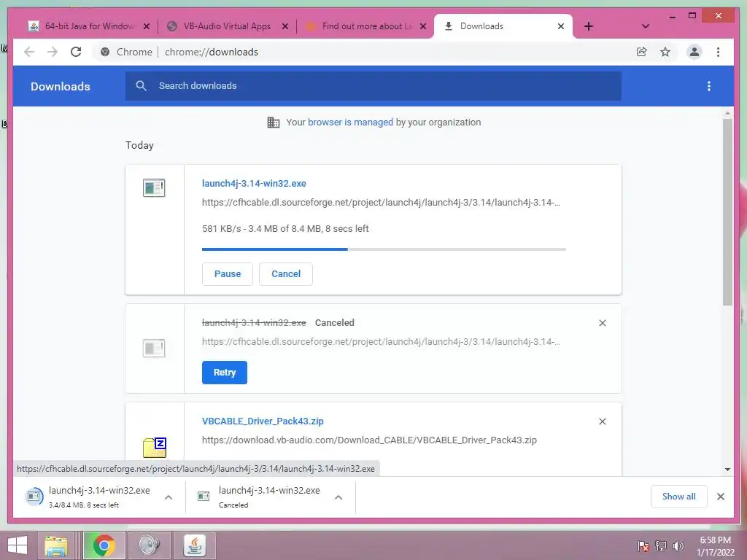The height and width of the screenshot is (560, 747).
Task: Open the speaker app in the taskbar
Action: (x=149, y=545)
